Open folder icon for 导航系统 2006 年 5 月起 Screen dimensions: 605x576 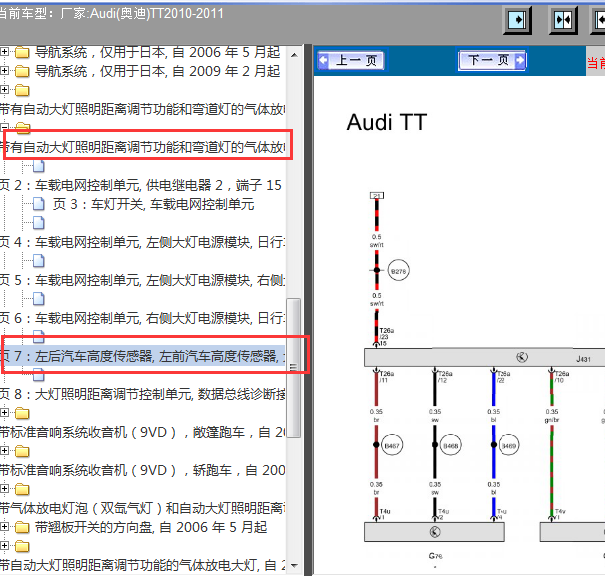click(22, 52)
